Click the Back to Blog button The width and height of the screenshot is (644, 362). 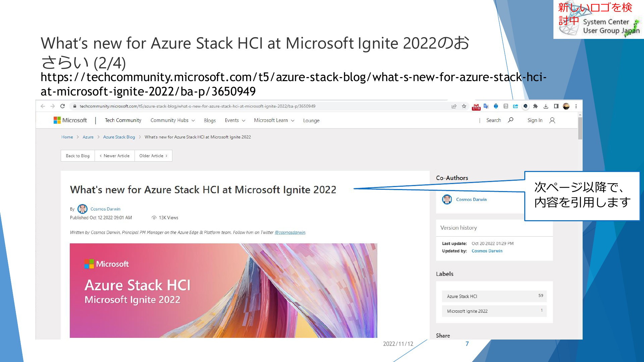pyautogui.click(x=77, y=156)
